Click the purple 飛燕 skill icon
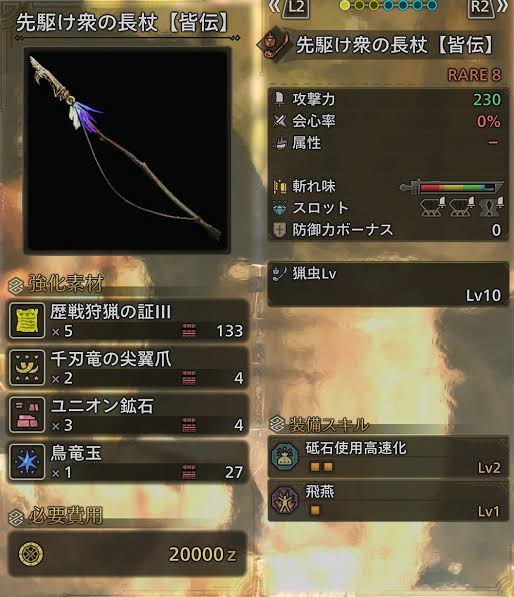 (285, 500)
